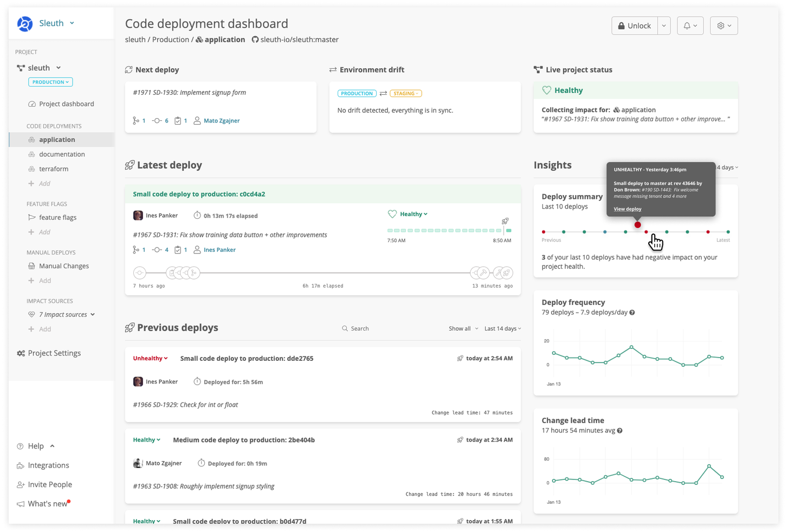The height and width of the screenshot is (532, 788).
Task: Click the Latest-end green deploy dot
Action: pyautogui.click(x=728, y=232)
